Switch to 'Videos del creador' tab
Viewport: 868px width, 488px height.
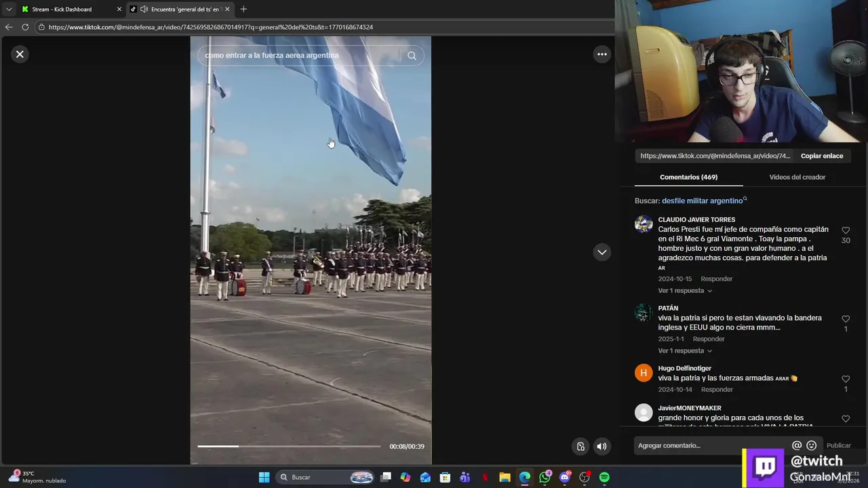click(x=797, y=177)
